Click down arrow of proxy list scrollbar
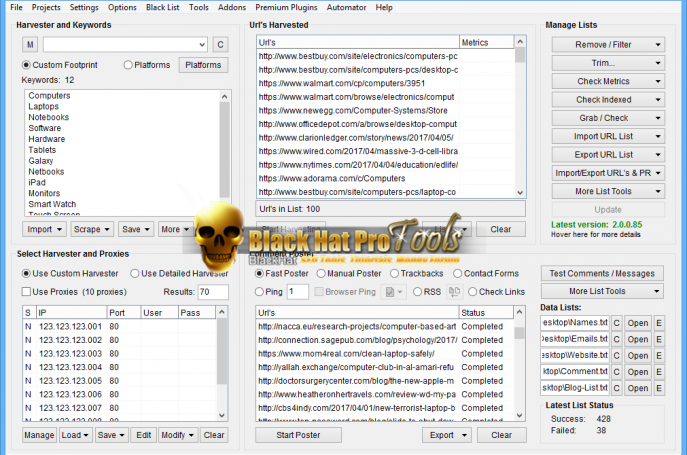 click(x=222, y=415)
